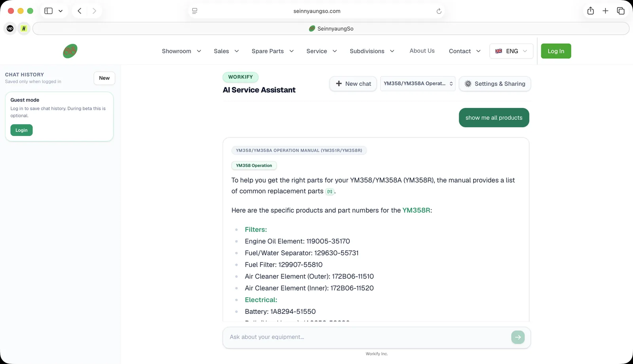633x364 pixels.
Task: Click the green Log In button
Action: pos(556,51)
